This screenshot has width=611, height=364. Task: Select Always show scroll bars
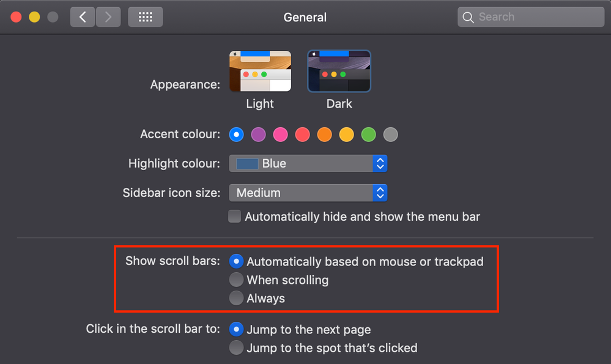(x=236, y=298)
